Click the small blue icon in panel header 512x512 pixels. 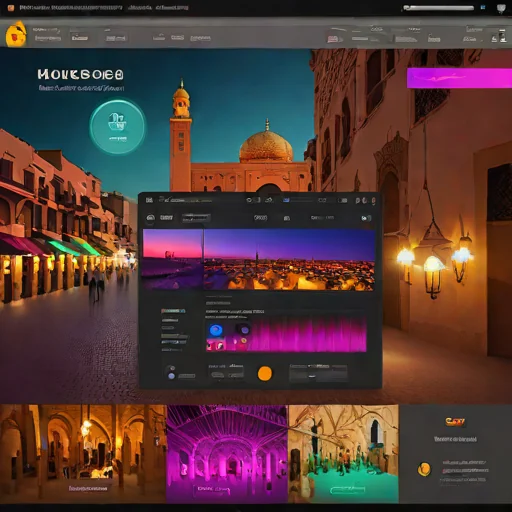pyautogui.click(x=286, y=200)
